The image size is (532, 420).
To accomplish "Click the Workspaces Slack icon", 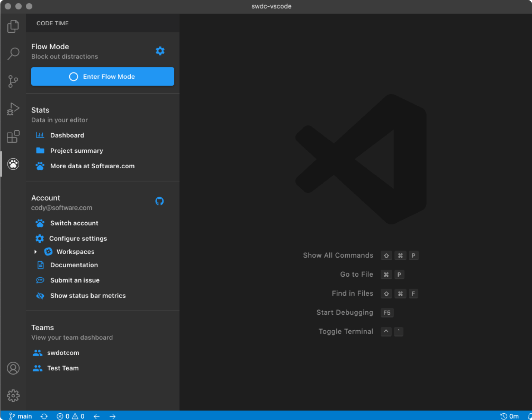I will pos(48,252).
